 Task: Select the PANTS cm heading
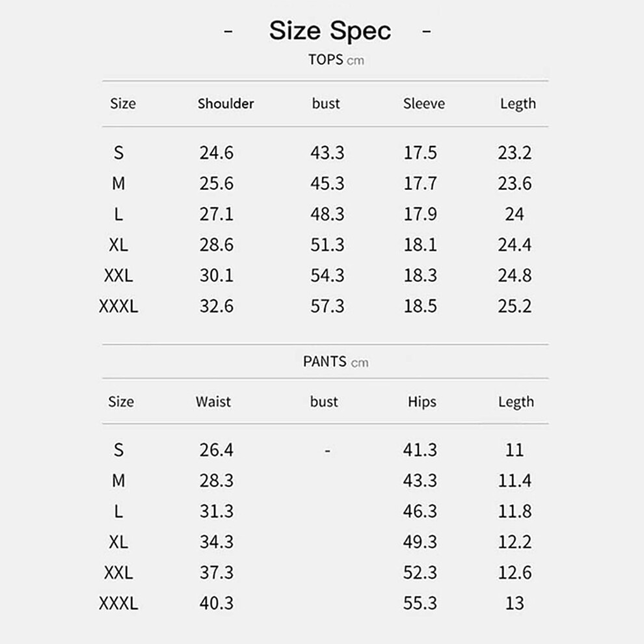(336, 362)
